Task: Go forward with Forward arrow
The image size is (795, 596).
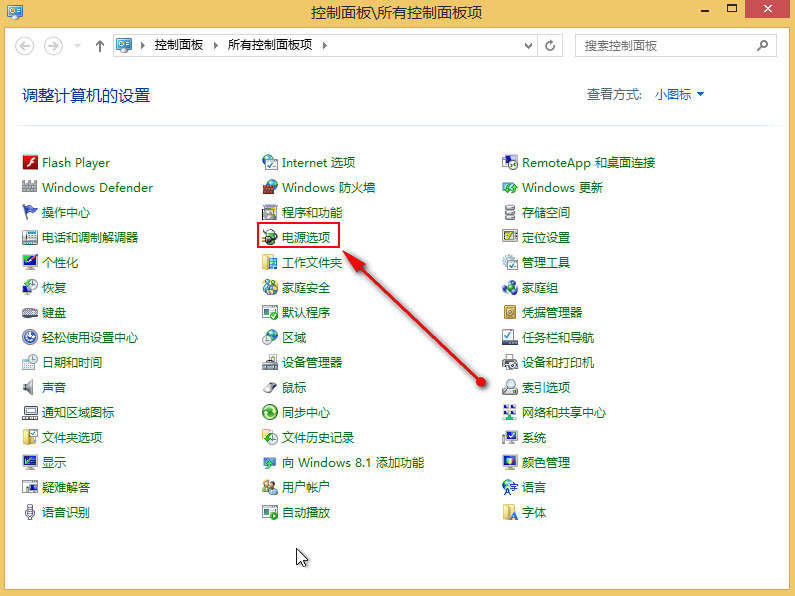Action: [x=53, y=46]
